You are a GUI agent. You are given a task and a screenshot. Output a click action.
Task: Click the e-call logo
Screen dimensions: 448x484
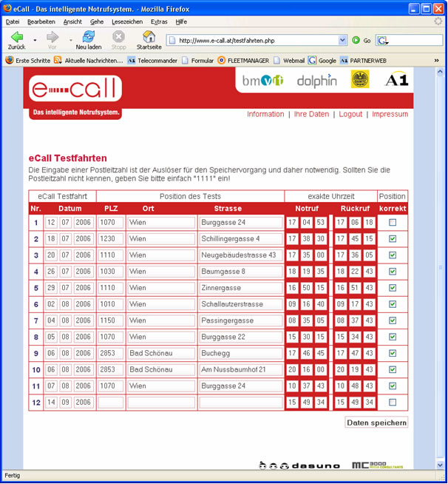point(75,88)
